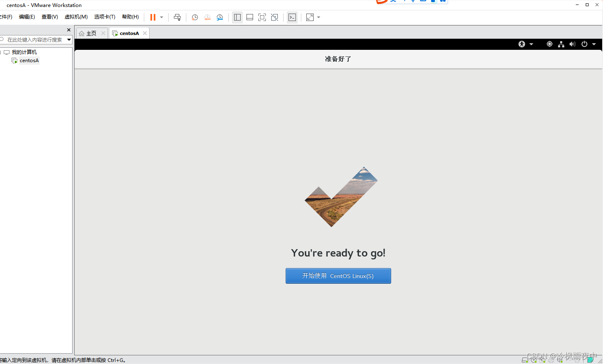Image resolution: width=603 pixels, height=364 pixels.
Task: Revert the VM to its previous snapshot
Action: click(x=207, y=17)
